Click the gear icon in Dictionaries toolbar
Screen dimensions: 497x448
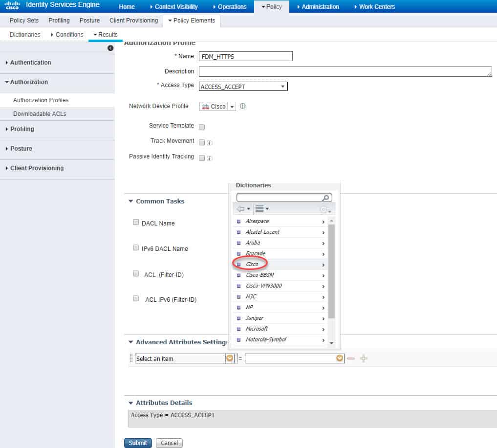(324, 209)
